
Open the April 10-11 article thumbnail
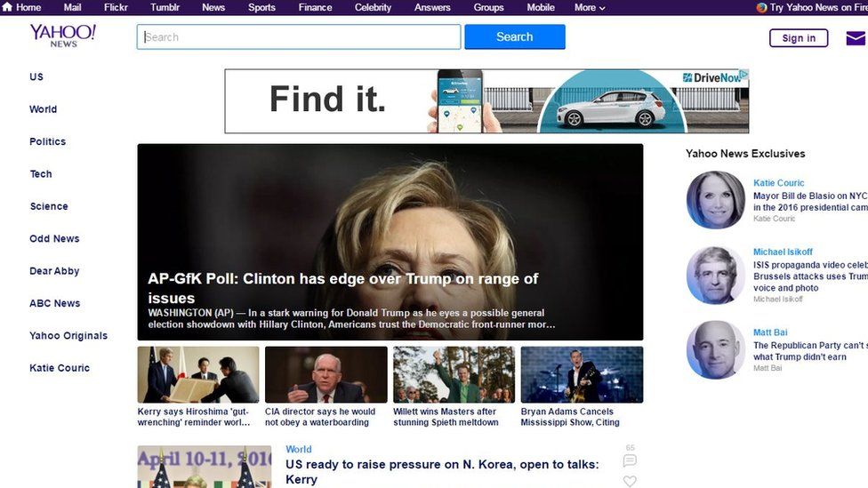coord(205,467)
